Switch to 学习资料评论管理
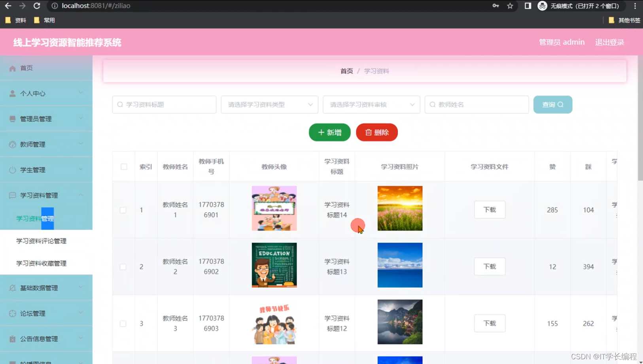 41,241
